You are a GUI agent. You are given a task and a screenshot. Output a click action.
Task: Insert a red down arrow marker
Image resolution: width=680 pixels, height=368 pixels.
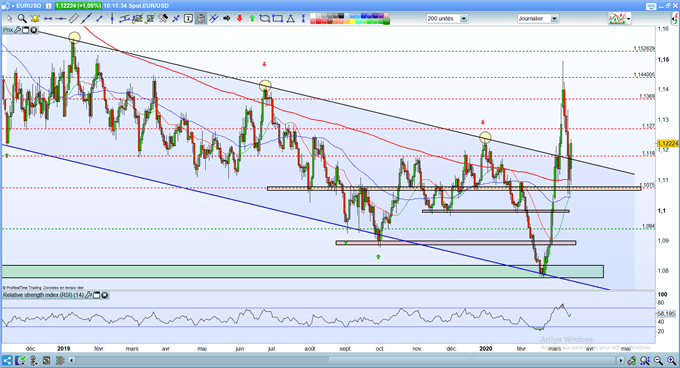tap(239, 19)
